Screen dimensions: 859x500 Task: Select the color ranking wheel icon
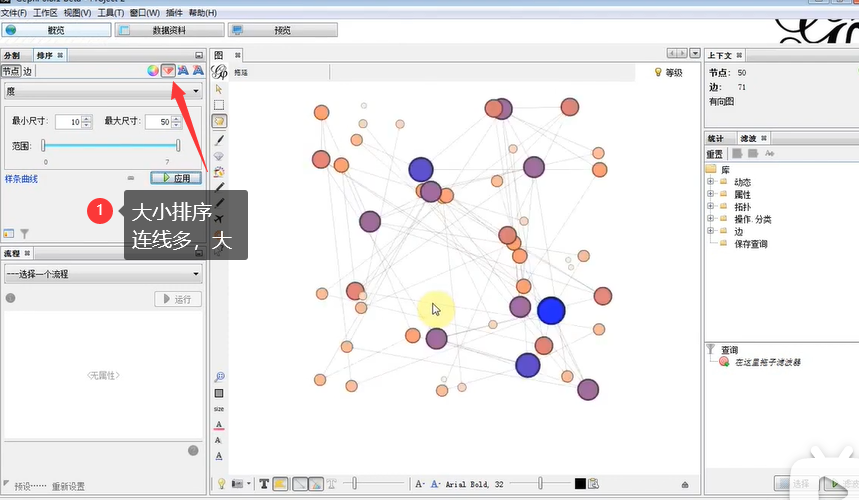point(153,71)
